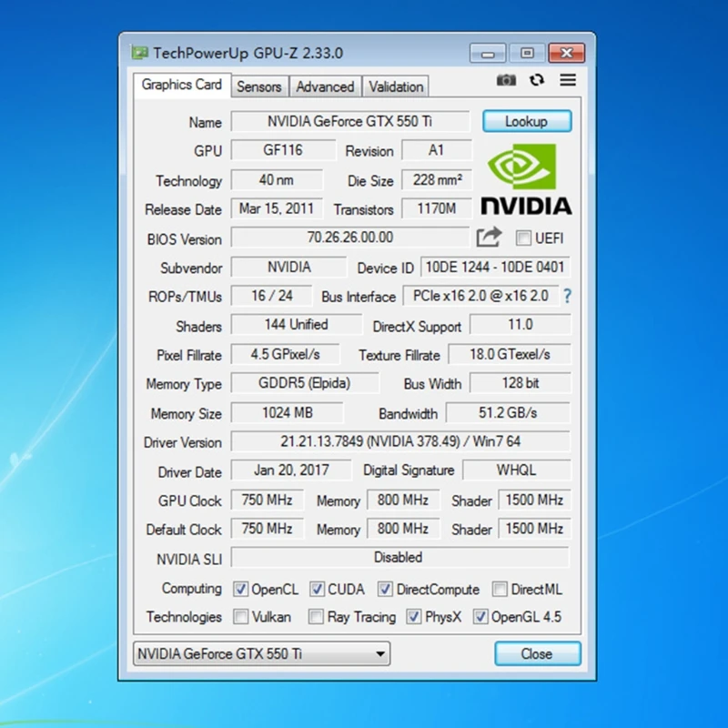Toggle the PhysX checkbox
Screen dimensions: 728x728
414,617
